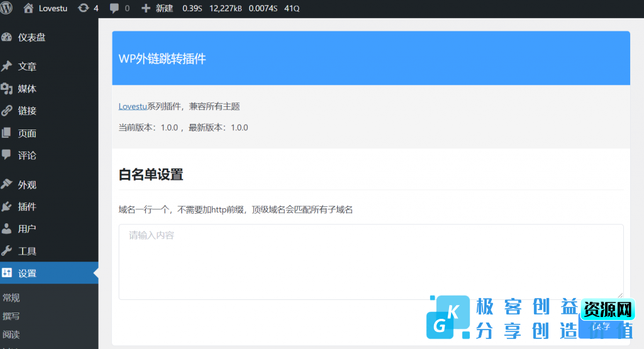Click the 工具 wrench icon
This screenshot has width=644, height=349.
pyautogui.click(x=6, y=250)
